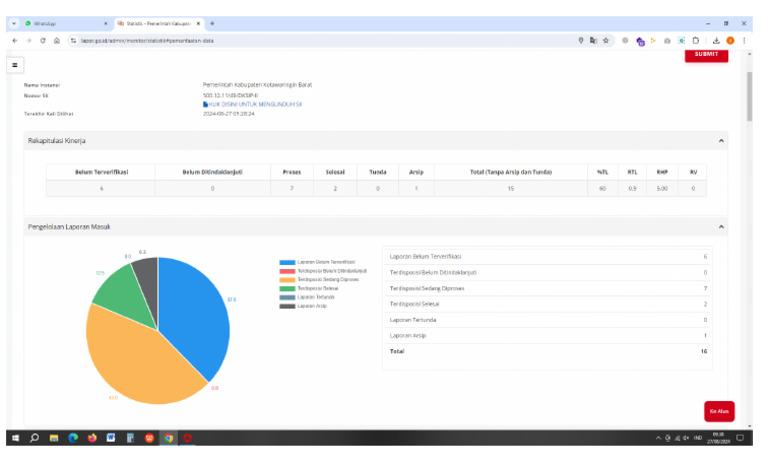Collapse the Pengelolaan Laporan Masuk section

(721, 227)
